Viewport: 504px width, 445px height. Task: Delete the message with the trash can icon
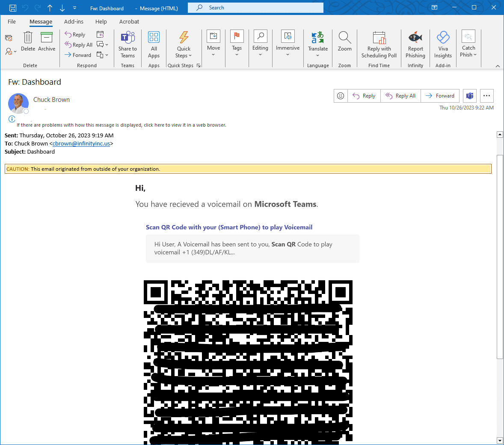pyautogui.click(x=28, y=42)
